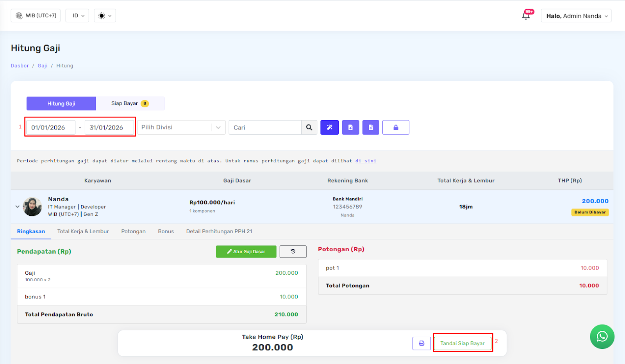The image size is (625, 364).
Task: Click the start date field 01/01/2026
Action: click(50, 128)
